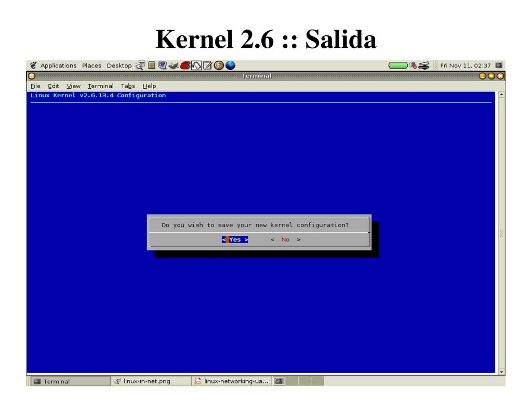Open the File menu in Terminal
Screen dimensions: 532x399
pos(35,86)
